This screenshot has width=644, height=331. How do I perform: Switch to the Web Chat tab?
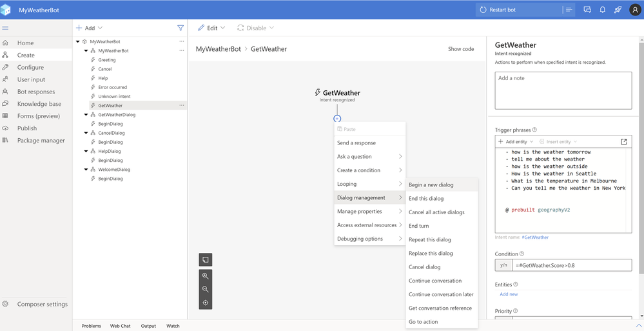point(121,326)
